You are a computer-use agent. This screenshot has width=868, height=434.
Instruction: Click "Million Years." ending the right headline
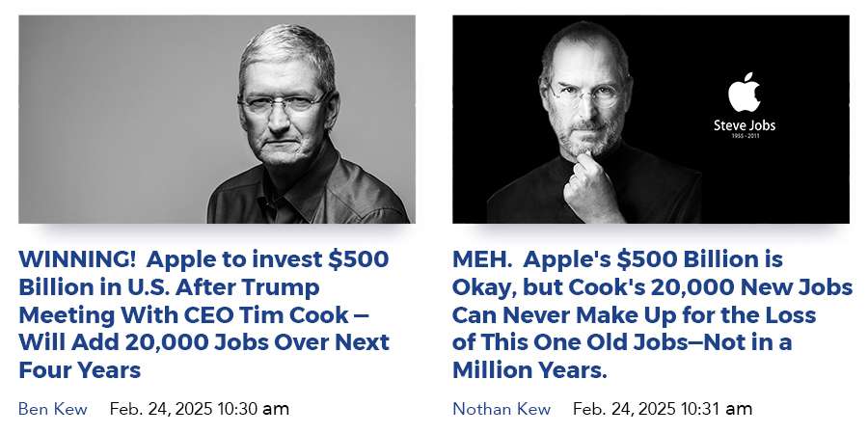pos(530,370)
